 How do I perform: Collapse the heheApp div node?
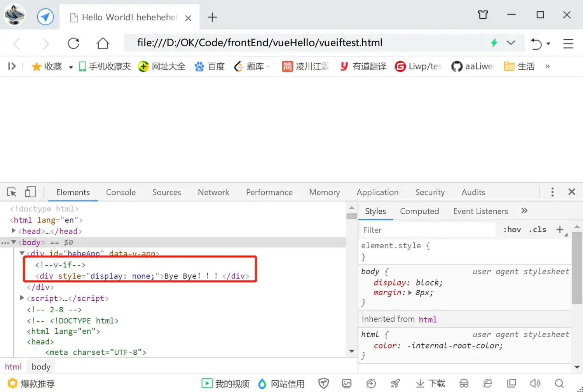point(22,253)
